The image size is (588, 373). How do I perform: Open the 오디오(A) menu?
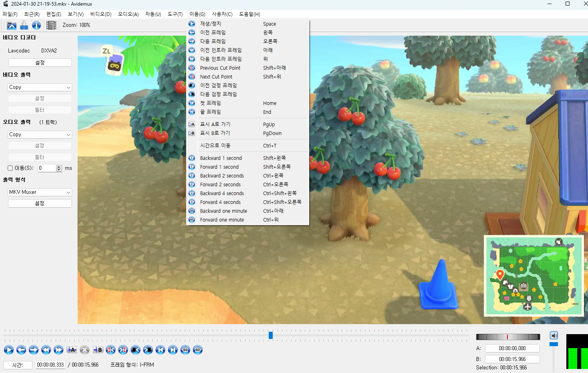tap(128, 14)
